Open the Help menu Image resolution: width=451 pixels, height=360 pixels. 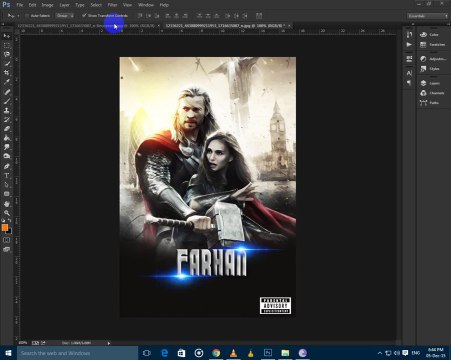(x=164, y=5)
